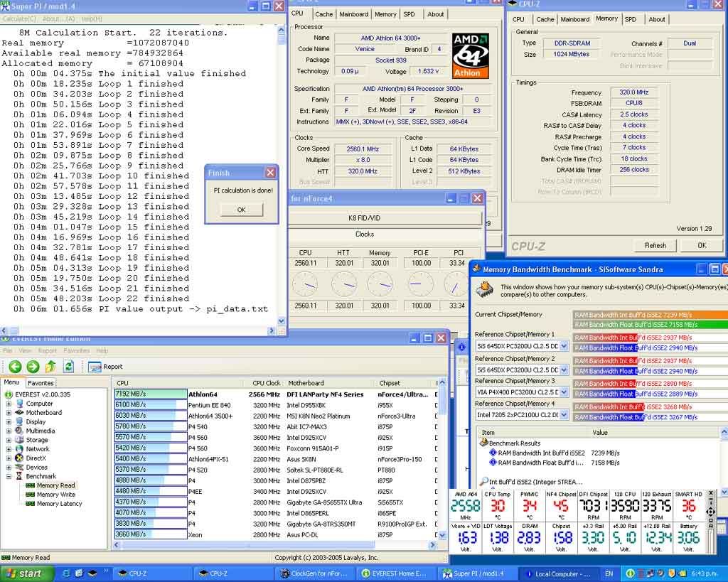The height and width of the screenshot is (582, 728).
Task: Switch to the Favorites tab in EVEREST
Action: [x=41, y=383]
